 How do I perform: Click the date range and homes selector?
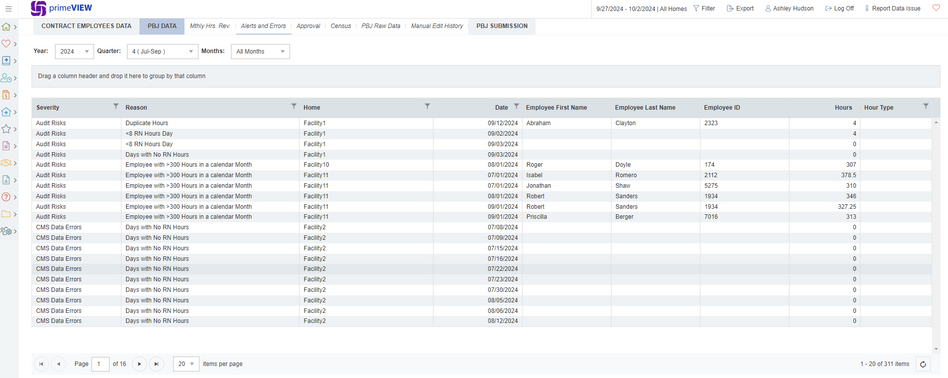coord(641,8)
